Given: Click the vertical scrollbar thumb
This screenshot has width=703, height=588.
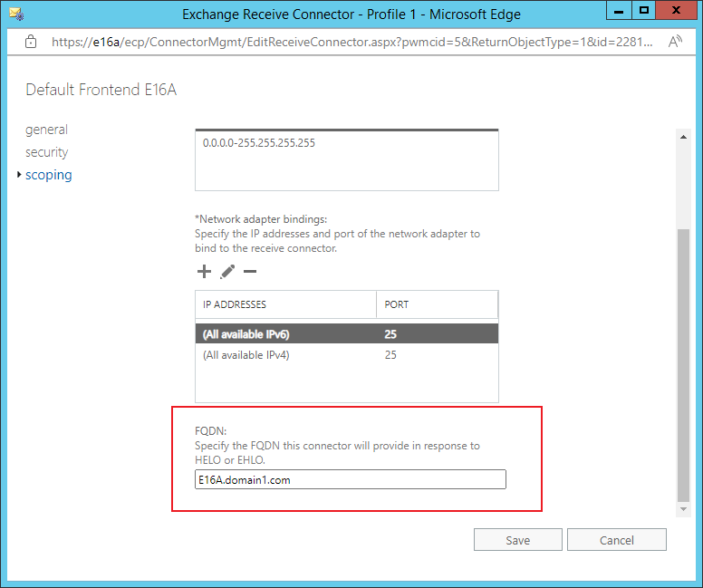Looking at the screenshot, I should (x=683, y=365).
